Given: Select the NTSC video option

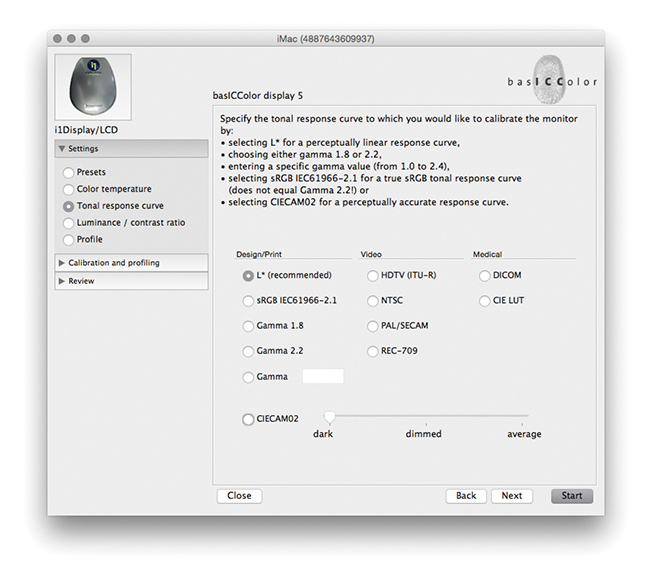Looking at the screenshot, I should pyautogui.click(x=373, y=301).
